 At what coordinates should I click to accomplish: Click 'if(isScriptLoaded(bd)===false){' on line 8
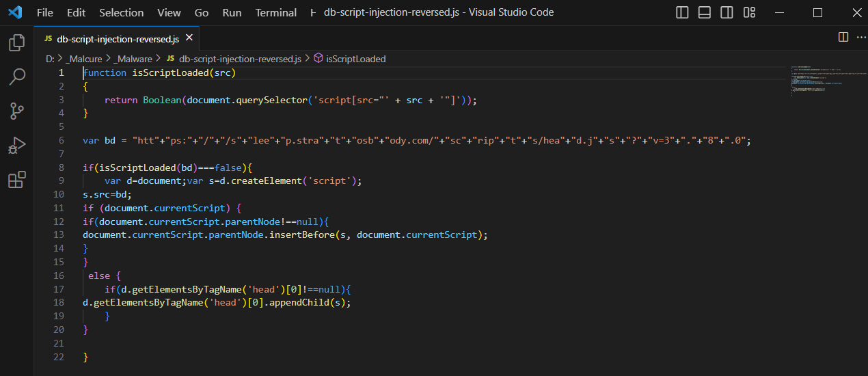pos(167,167)
